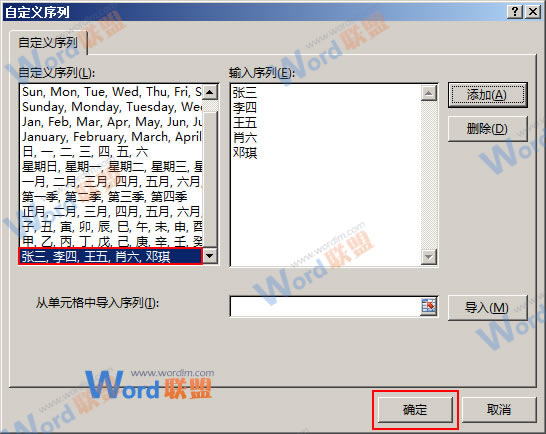546x434 pixels.
Task: Select the 张三, 李四, 王五 list entry
Action: point(110,257)
